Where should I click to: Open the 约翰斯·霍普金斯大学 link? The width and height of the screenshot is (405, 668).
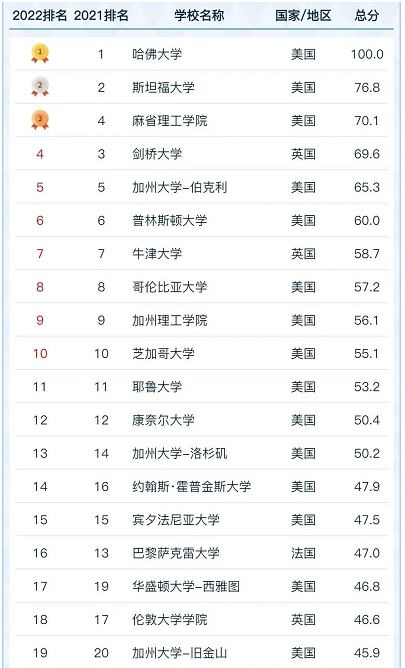(x=192, y=486)
